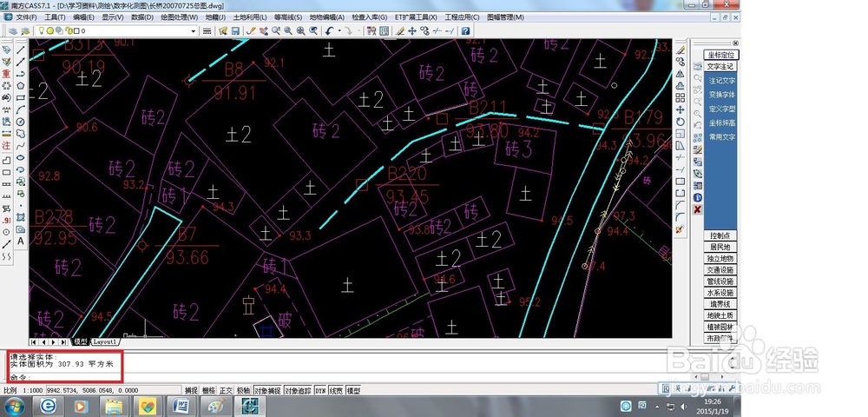Select the Hatch tool

21,217
